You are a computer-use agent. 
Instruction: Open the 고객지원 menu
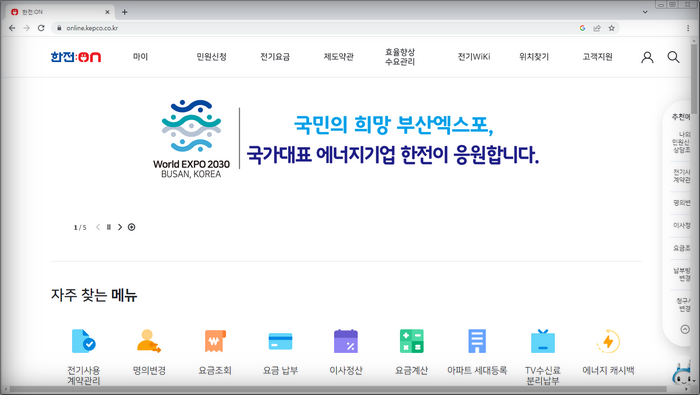click(x=597, y=57)
